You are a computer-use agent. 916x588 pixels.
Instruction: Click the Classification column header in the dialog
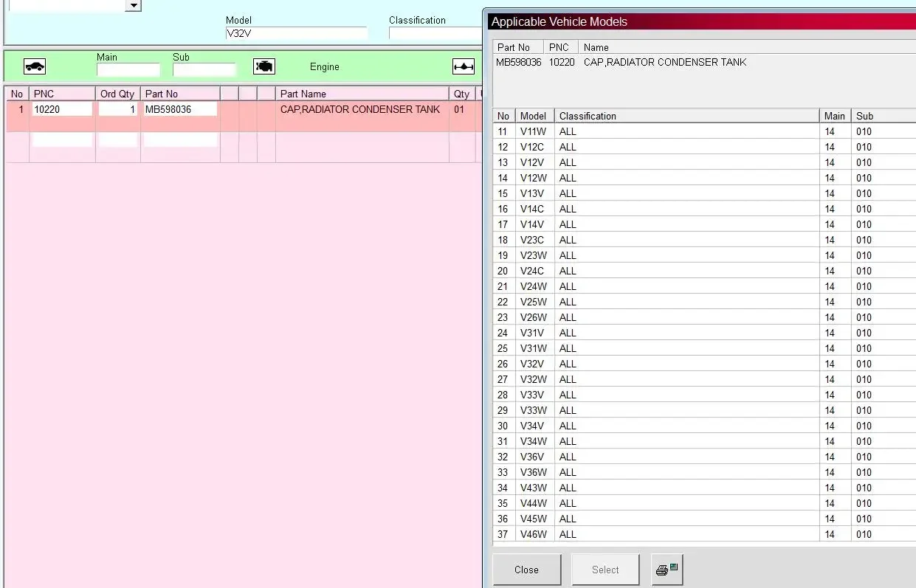[x=686, y=116]
